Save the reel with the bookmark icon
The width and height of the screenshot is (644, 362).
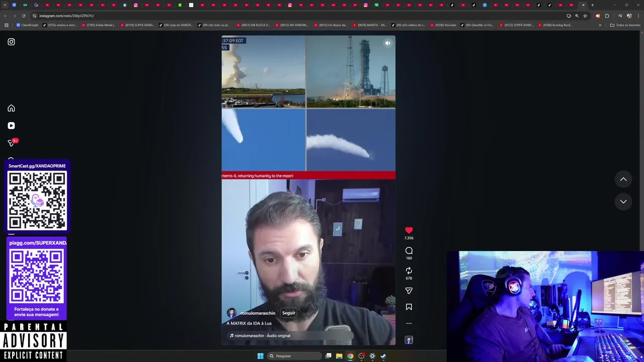409,307
